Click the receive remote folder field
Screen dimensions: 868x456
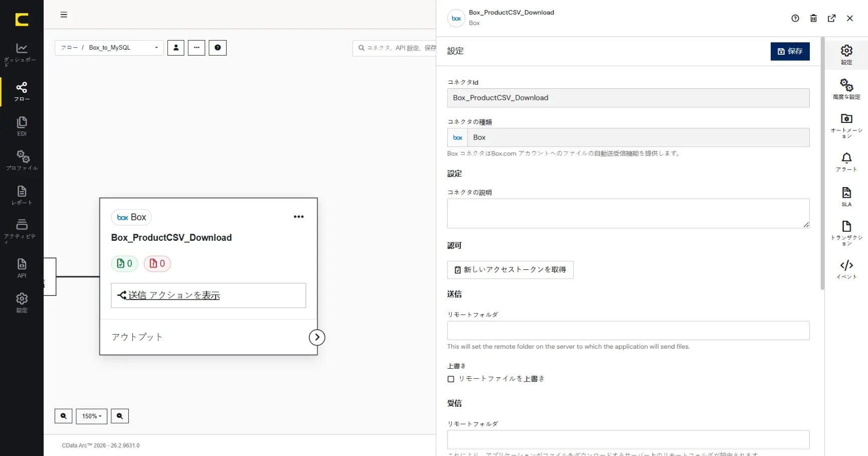click(x=628, y=439)
